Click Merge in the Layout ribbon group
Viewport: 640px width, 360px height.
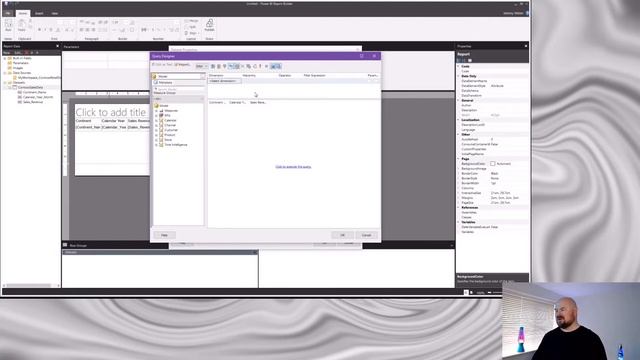point(191,21)
